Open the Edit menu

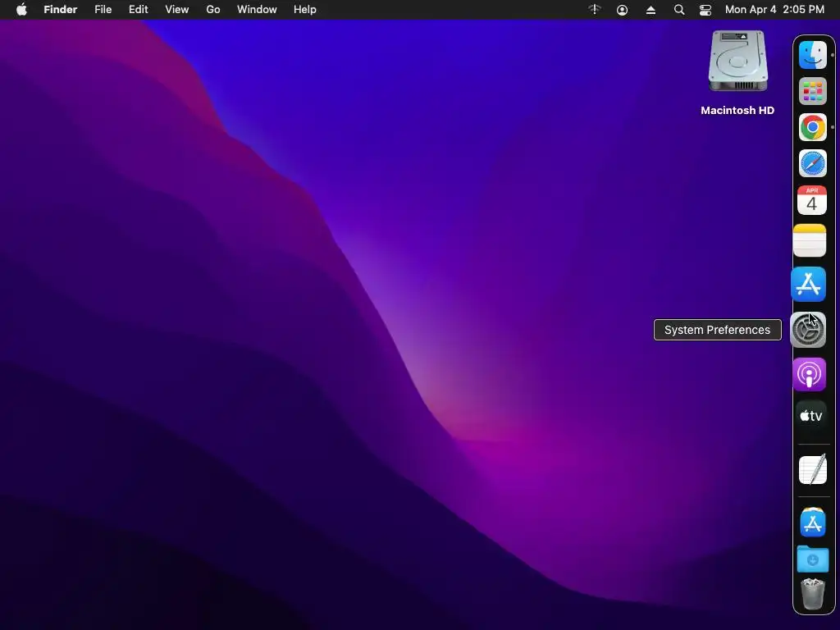click(138, 10)
